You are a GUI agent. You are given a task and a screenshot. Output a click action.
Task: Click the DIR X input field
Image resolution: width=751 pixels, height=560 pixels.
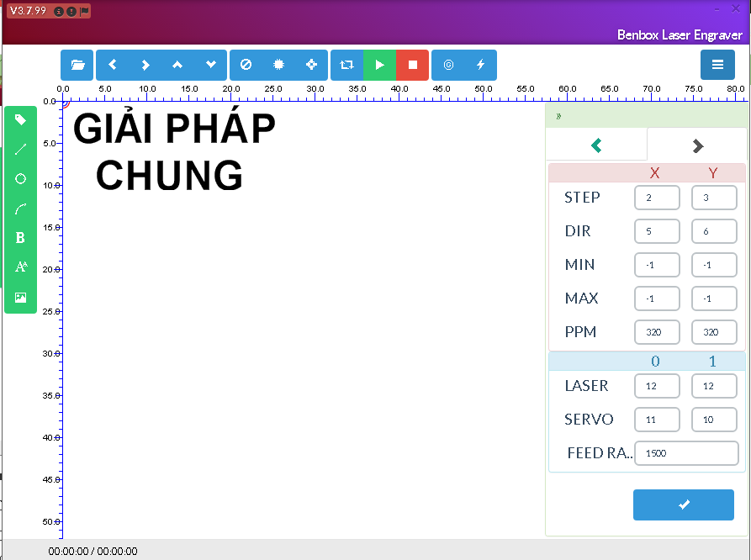pos(657,231)
